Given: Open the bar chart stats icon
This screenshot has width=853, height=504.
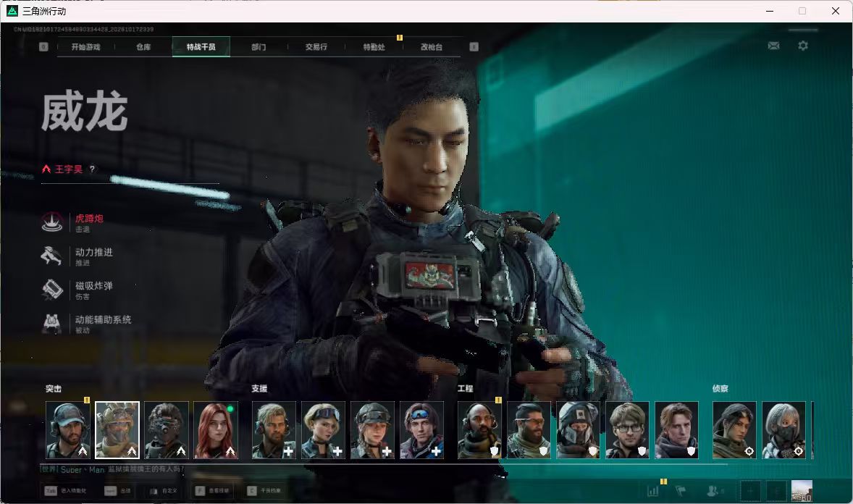Looking at the screenshot, I should tap(653, 491).
